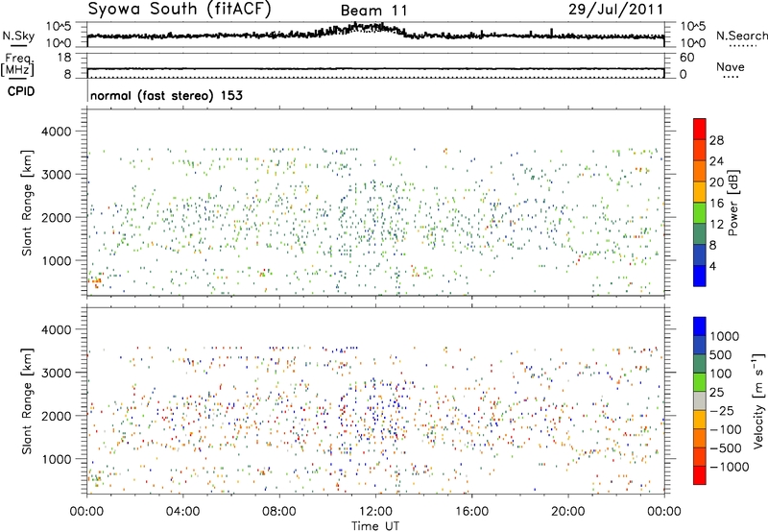Click the '3000' tick of the velocity panel

[56, 373]
